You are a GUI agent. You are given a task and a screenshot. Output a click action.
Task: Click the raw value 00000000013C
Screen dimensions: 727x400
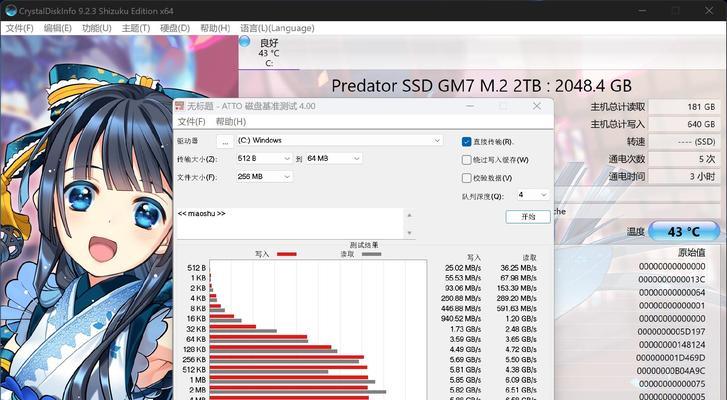point(671,279)
